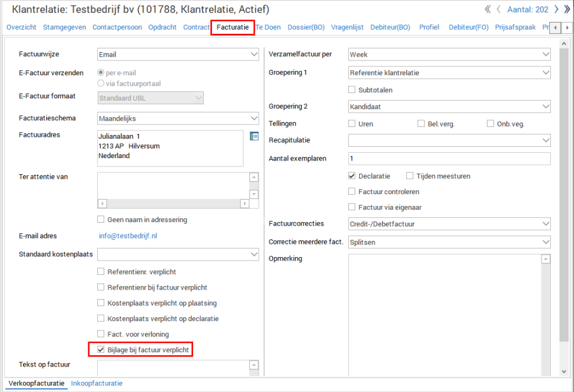The width and height of the screenshot is (574, 392).
Task: Go to the first record with double-left arrow
Action: tap(488, 9)
